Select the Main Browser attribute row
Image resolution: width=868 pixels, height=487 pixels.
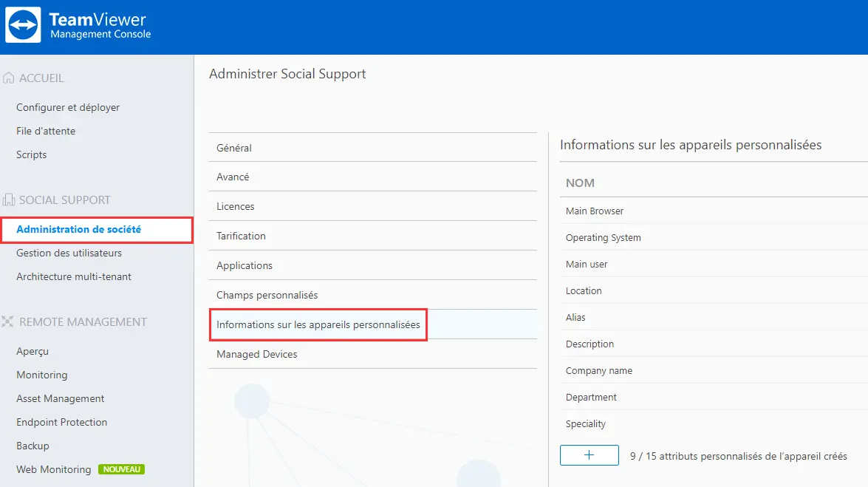tap(714, 211)
